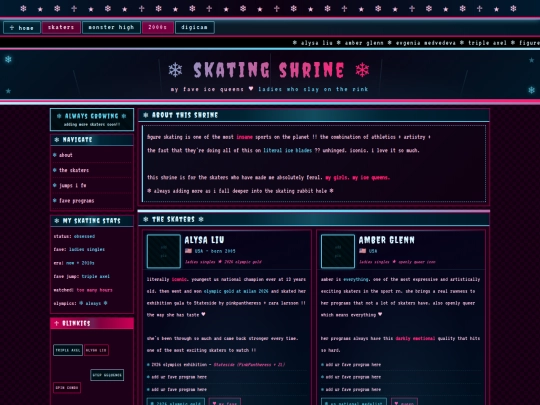
Task: Click the 'SKATING SHRINE' page title
Action: click(269, 70)
